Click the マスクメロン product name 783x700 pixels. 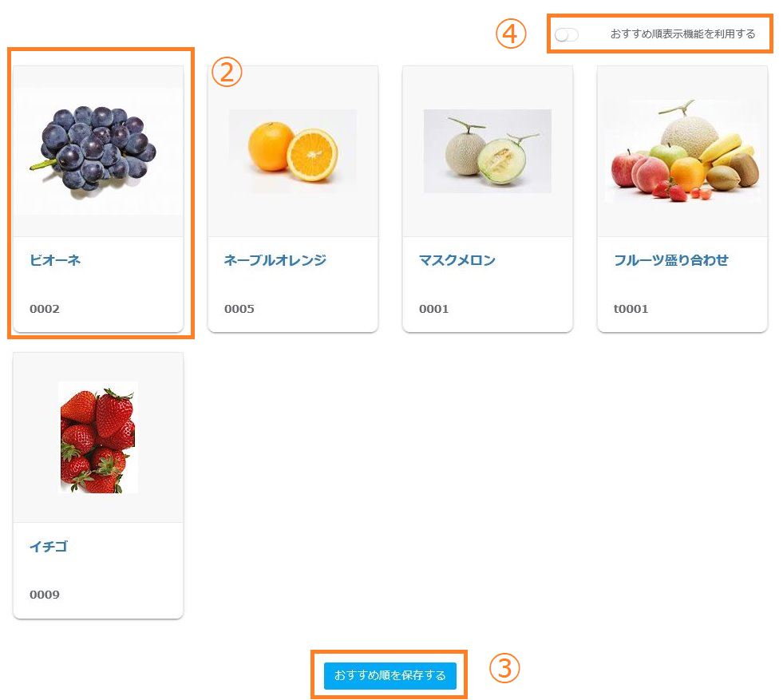click(x=457, y=260)
